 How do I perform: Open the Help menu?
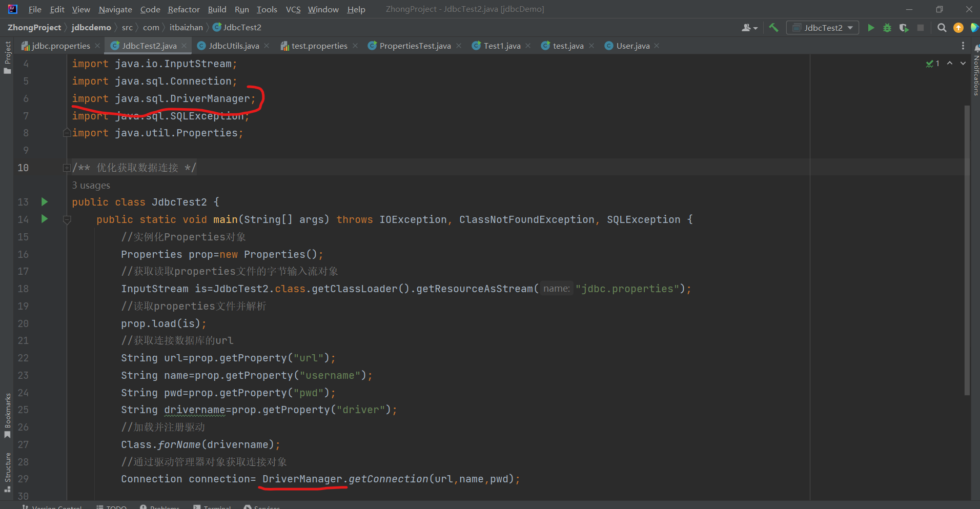356,9
